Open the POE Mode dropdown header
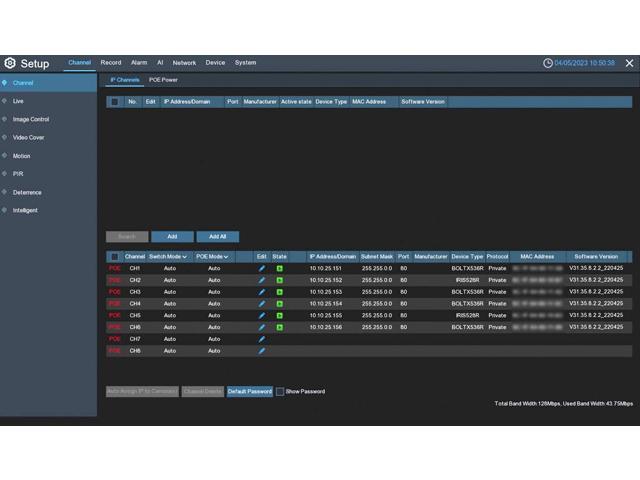This screenshot has height=480, width=640. click(212, 257)
